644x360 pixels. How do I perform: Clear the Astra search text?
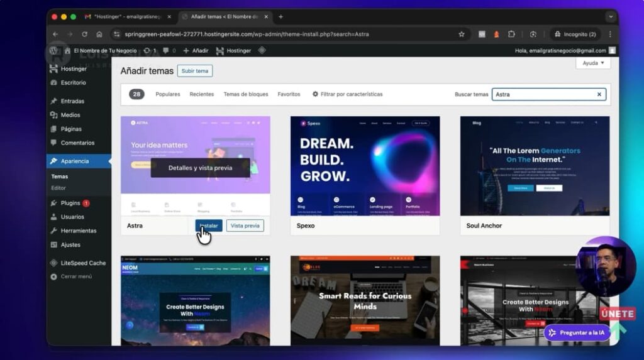pyautogui.click(x=599, y=94)
